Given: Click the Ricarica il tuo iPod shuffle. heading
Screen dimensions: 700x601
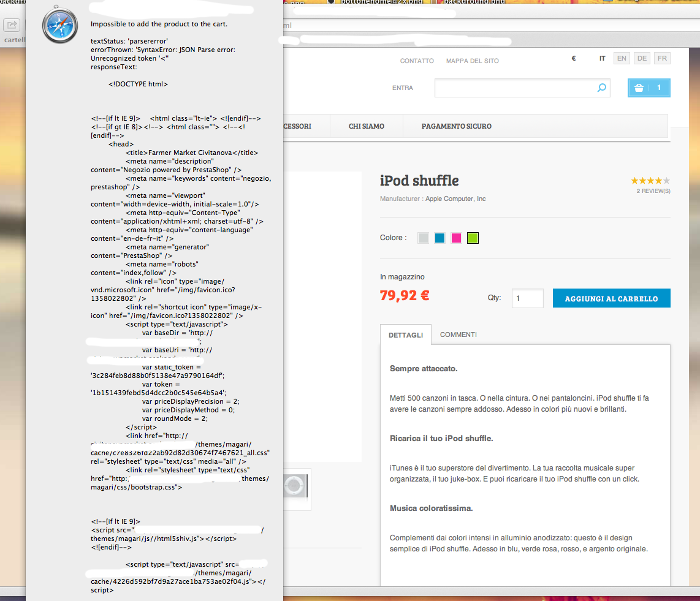Looking at the screenshot, I should [x=441, y=438].
